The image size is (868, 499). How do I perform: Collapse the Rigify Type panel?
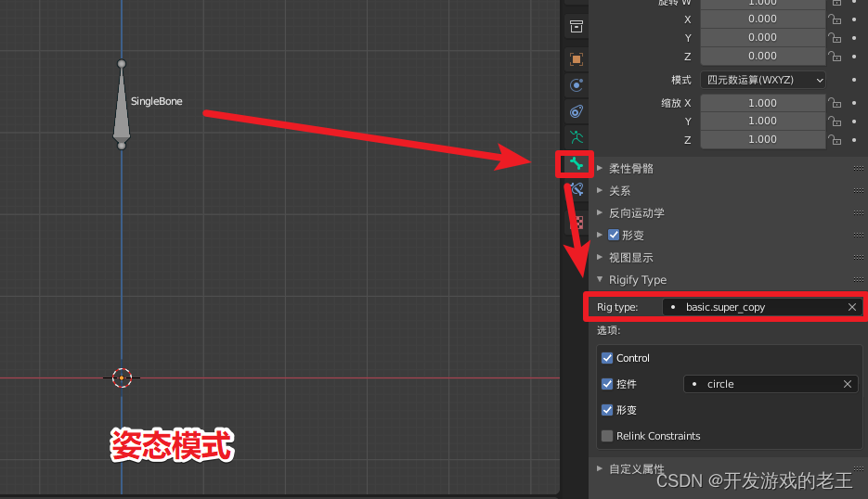click(x=600, y=279)
